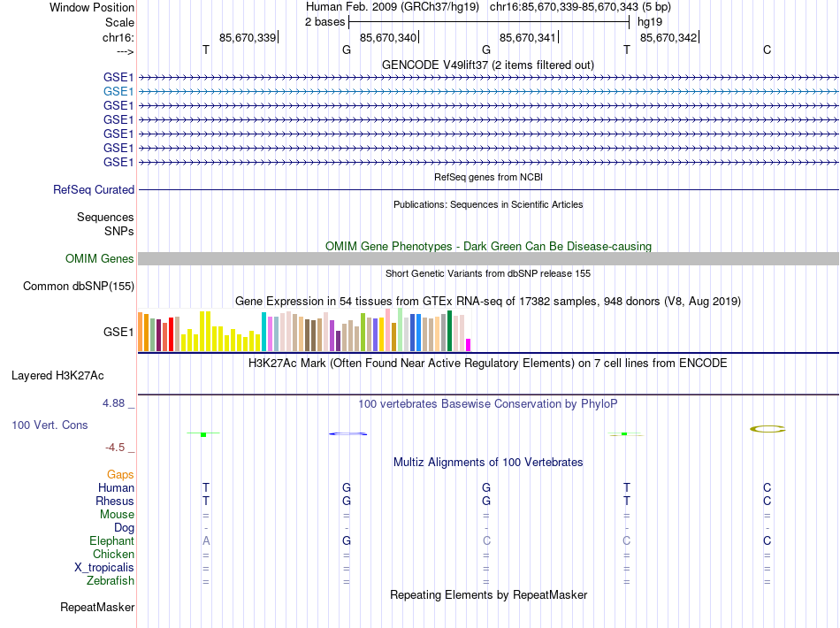The height and width of the screenshot is (628, 840).
Task: Click the Chicken species label
Action: [x=113, y=554]
